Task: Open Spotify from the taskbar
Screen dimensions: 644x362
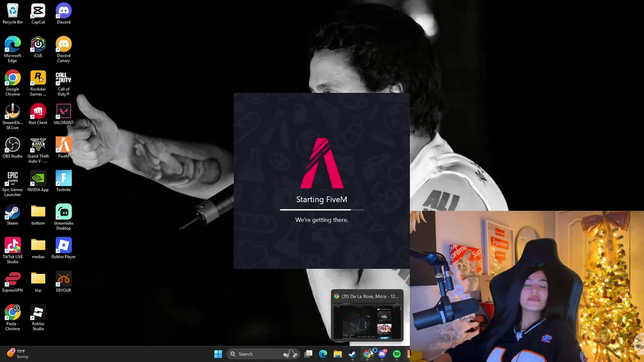Action: pyautogui.click(x=396, y=354)
